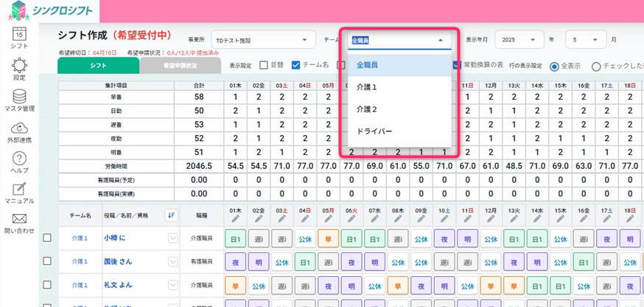Viewport: 644px width, 307px height.
Task: Click the 労働時間 total 2046.5
Action: pyautogui.click(x=199, y=166)
